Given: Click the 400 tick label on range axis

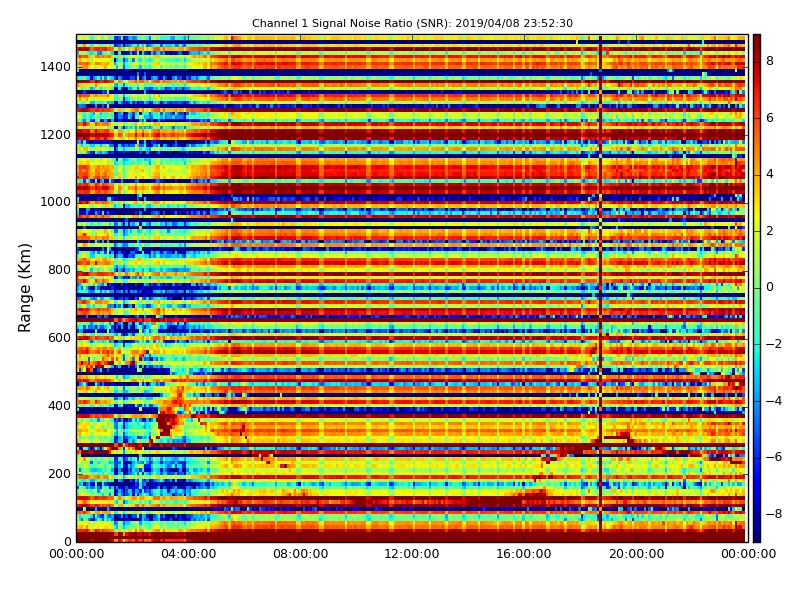Looking at the screenshot, I should [x=59, y=406].
